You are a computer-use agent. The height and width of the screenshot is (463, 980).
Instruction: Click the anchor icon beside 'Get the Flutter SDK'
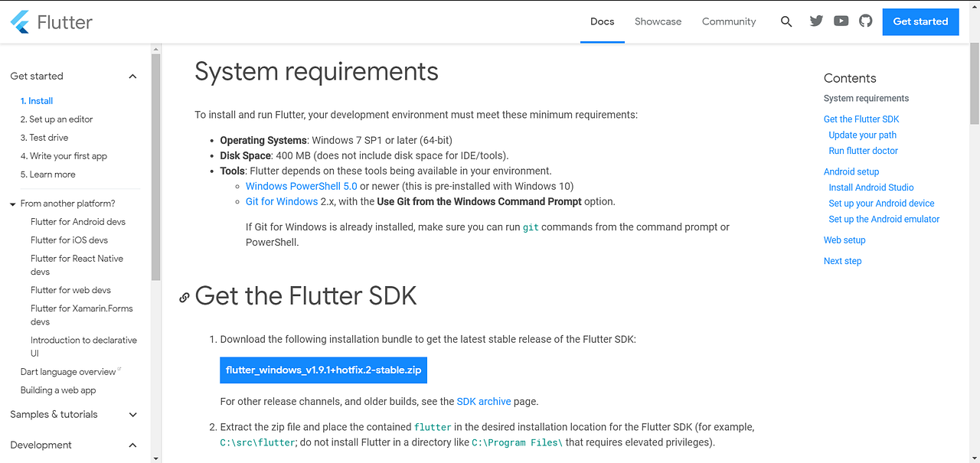click(x=184, y=297)
